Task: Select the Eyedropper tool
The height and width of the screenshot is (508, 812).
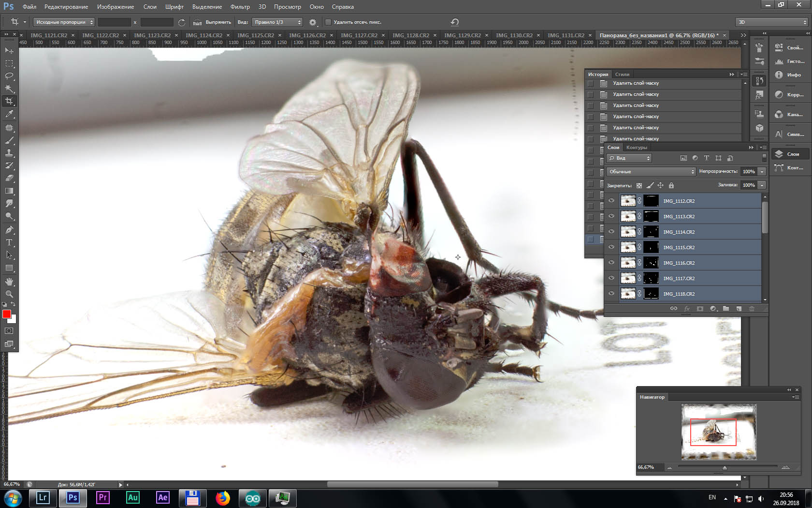Action: coord(9,114)
